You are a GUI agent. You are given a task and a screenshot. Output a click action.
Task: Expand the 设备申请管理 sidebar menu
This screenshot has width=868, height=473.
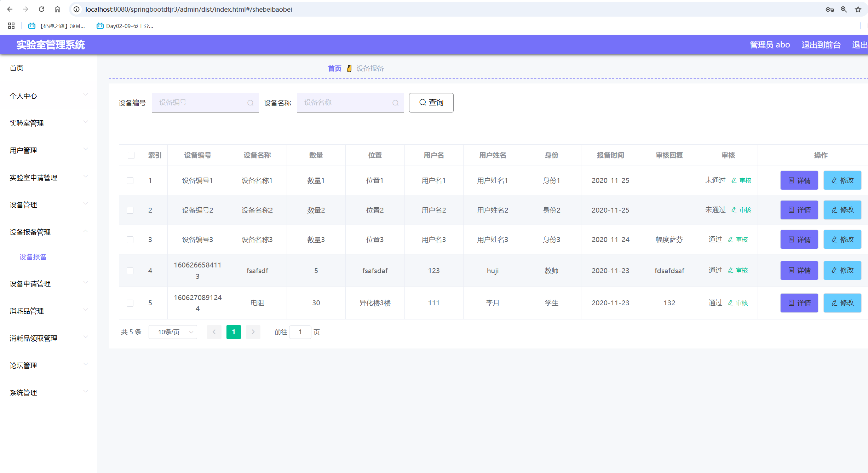(x=48, y=284)
